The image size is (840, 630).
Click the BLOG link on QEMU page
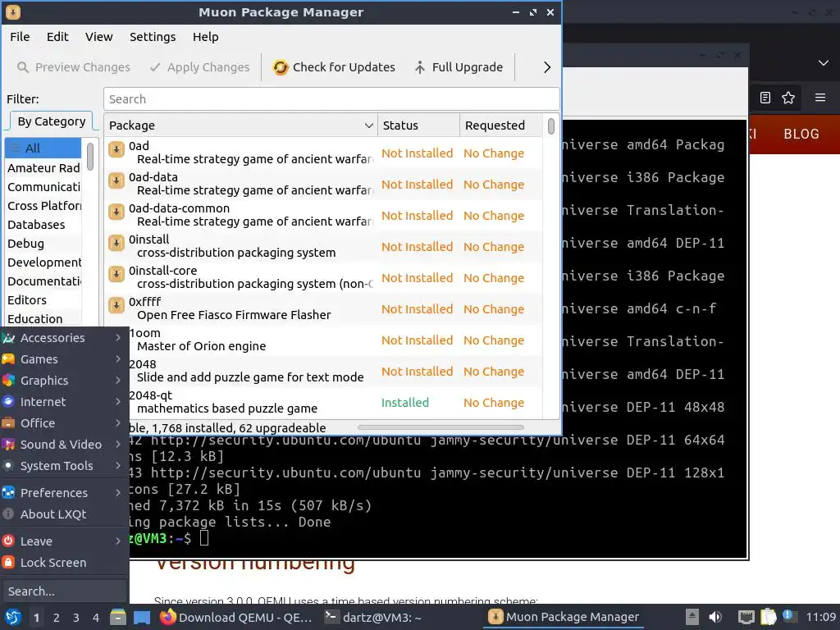pos(801,134)
